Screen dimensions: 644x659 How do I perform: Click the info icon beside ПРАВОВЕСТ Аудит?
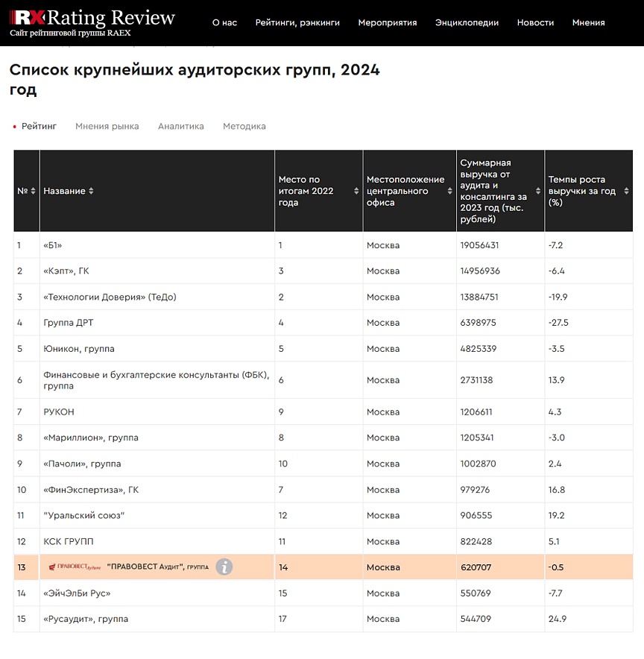point(224,567)
